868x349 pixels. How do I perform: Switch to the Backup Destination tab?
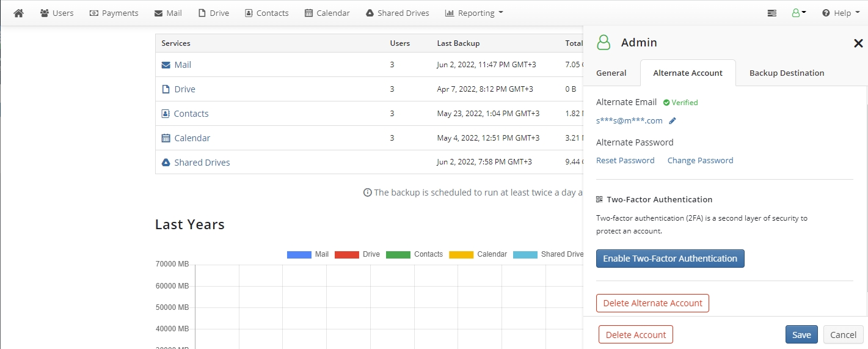click(x=786, y=73)
